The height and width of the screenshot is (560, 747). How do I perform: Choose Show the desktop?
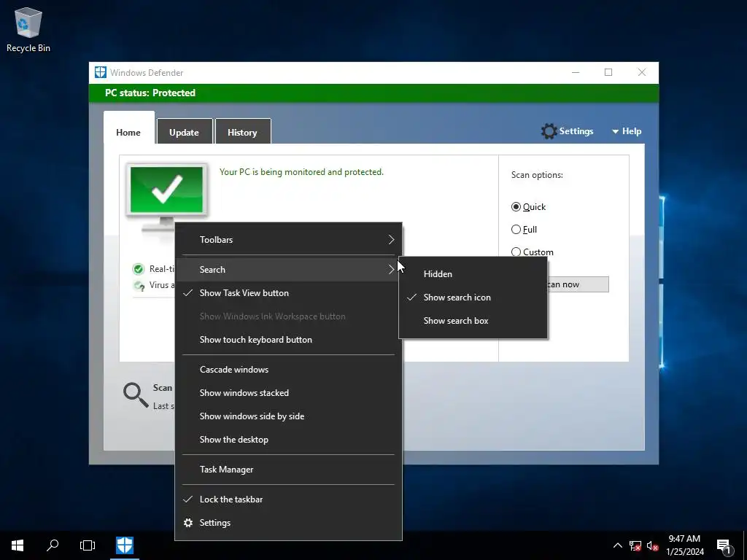[x=288, y=440]
